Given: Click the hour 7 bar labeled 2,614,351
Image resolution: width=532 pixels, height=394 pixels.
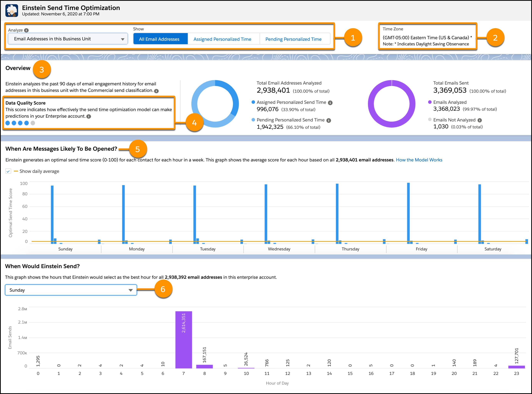Looking at the screenshot, I should pyautogui.click(x=183, y=340).
